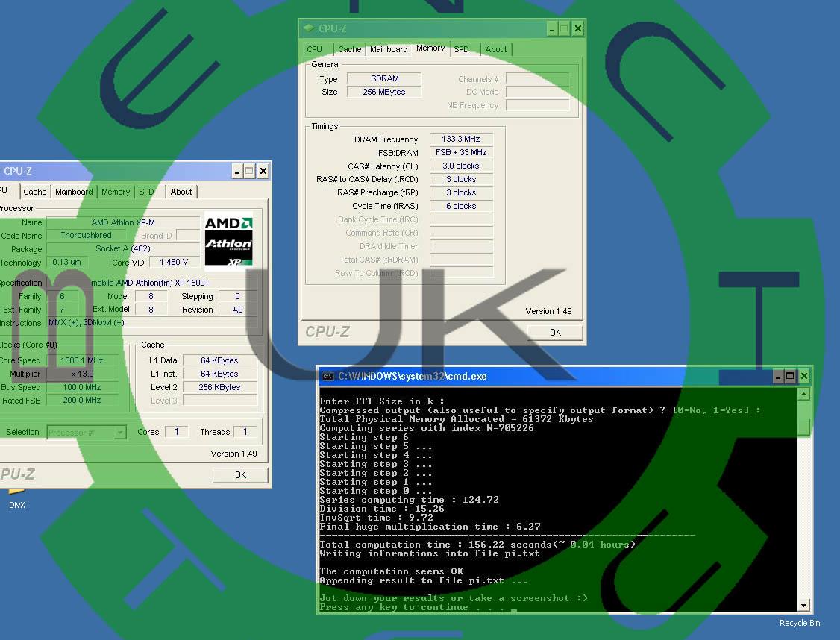The width and height of the screenshot is (840, 640).
Task: Click cmd.exe scrollbar up arrow
Action: tap(803, 394)
